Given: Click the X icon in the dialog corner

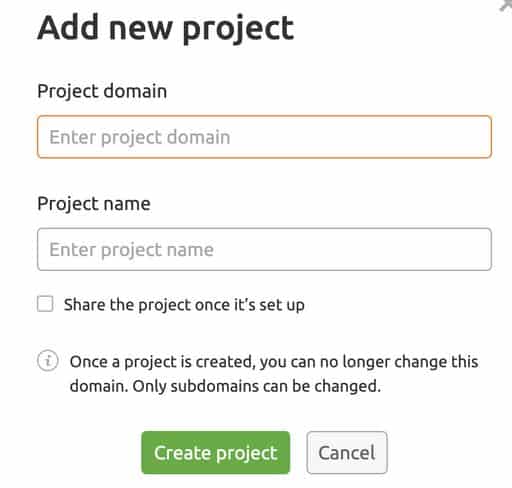Looking at the screenshot, I should (506, 5).
